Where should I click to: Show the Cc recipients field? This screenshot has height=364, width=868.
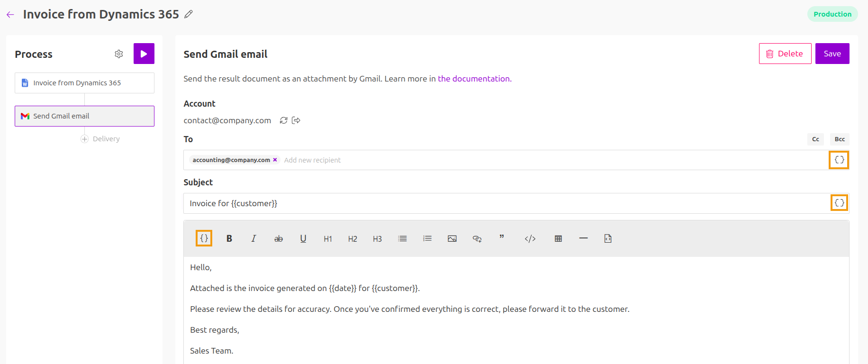[x=815, y=139]
